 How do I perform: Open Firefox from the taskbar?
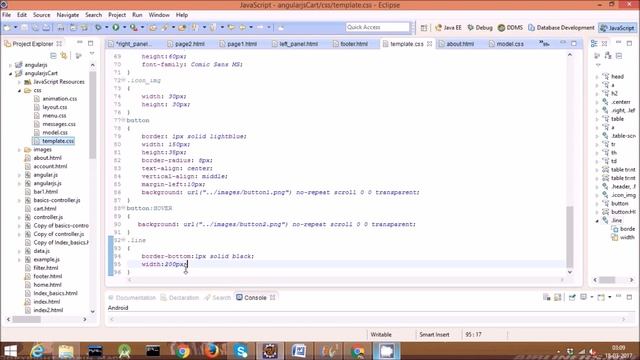(x=212, y=351)
